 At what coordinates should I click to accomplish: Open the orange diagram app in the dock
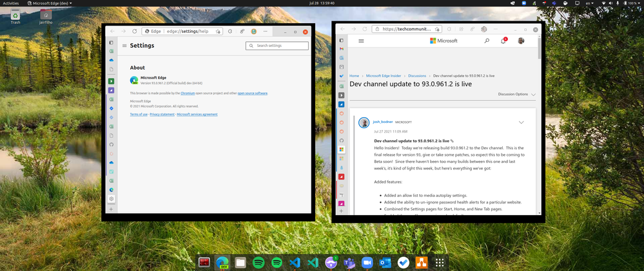[x=422, y=263]
